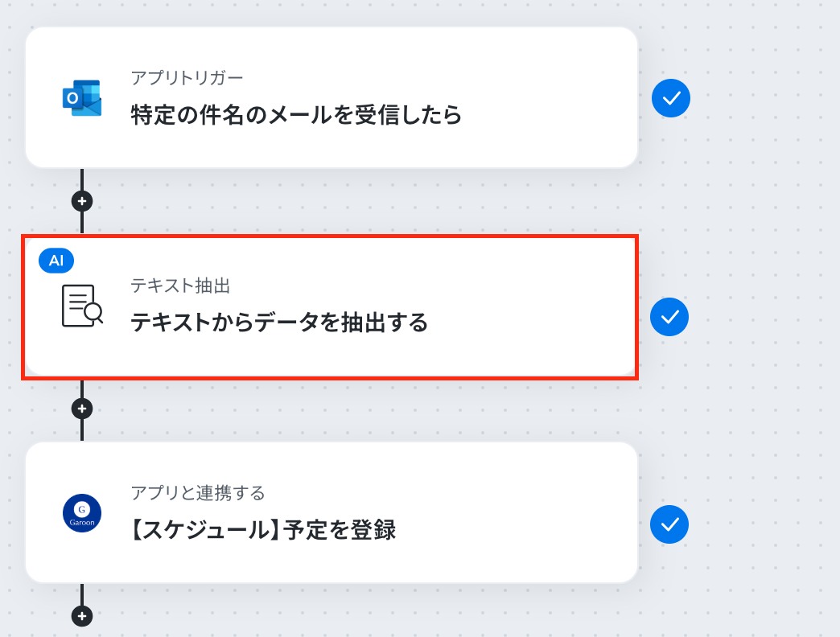Screen dimensions: 840x637
Task: Click the blue AI badge
Action: coord(56,261)
